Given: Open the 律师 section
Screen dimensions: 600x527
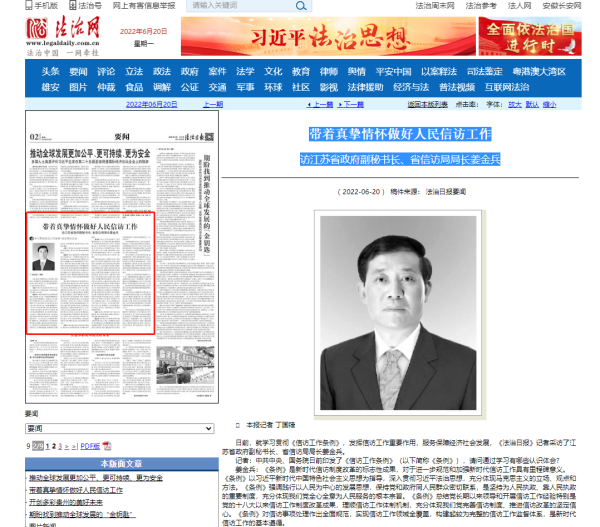Looking at the screenshot, I should pos(329,72).
